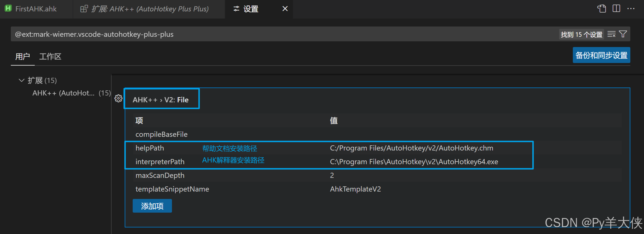Viewport: 644px width, 234px height.
Task: Click the 值 column header
Action: [334, 121]
